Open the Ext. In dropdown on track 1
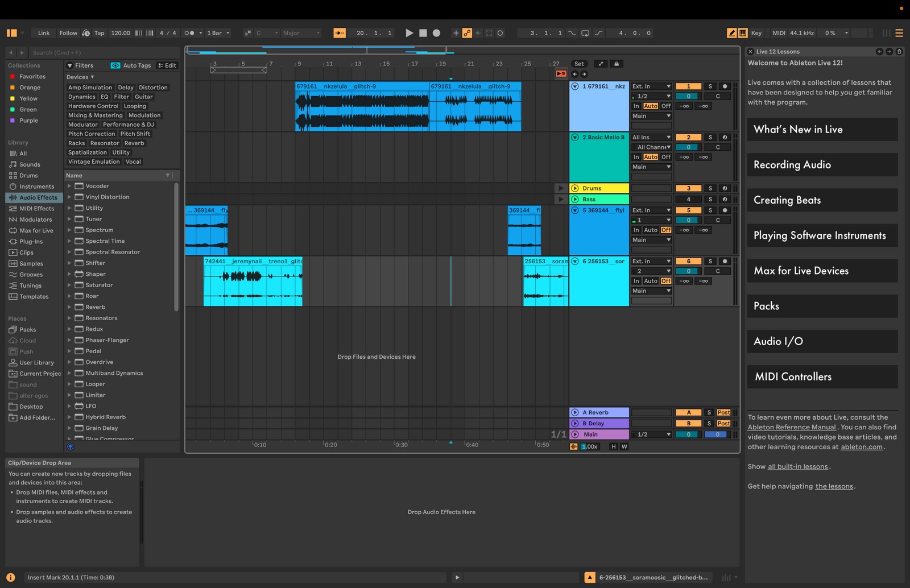 [651, 86]
